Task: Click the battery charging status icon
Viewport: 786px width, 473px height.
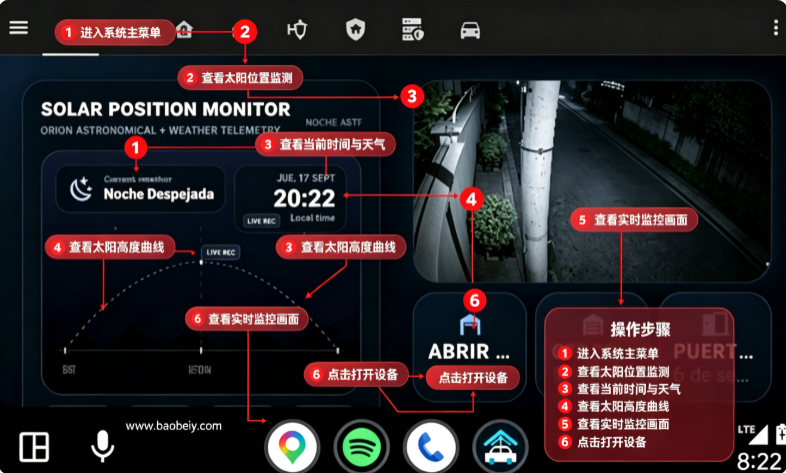Action: (x=780, y=434)
